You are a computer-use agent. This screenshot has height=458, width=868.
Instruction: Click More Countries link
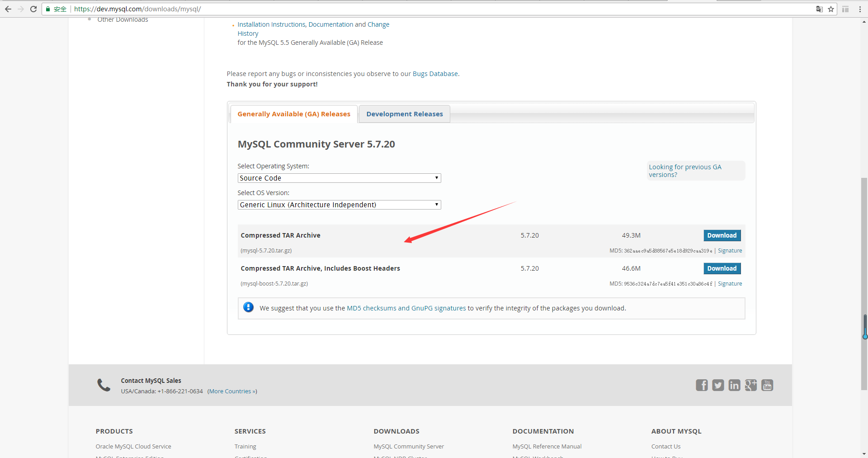232,391
